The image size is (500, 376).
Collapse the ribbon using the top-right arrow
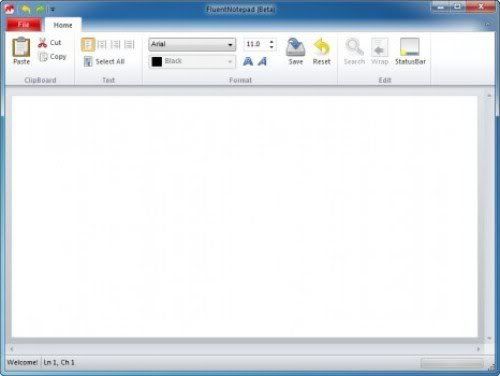pyautogui.click(x=487, y=24)
